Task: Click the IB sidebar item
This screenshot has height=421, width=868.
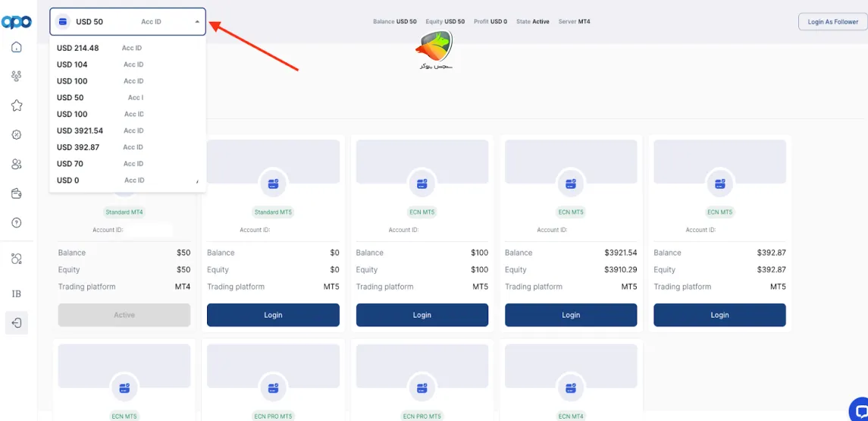Action: [x=17, y=294]
